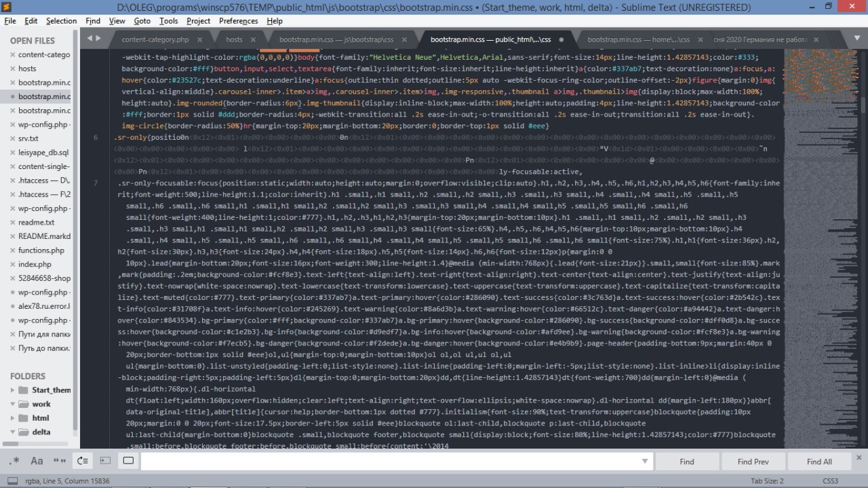Expand the Start_them folder arrow
The image size is (868, 488).
coord(12,390)
